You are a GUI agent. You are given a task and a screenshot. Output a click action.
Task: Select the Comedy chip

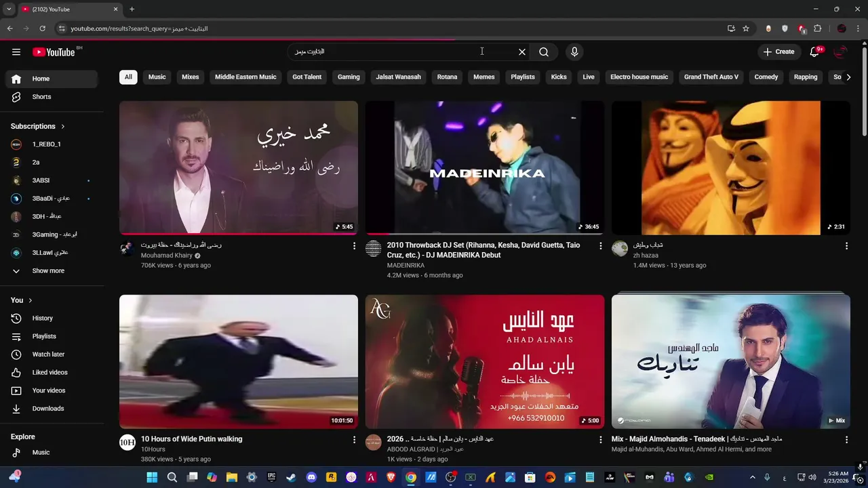click(766, 77)
